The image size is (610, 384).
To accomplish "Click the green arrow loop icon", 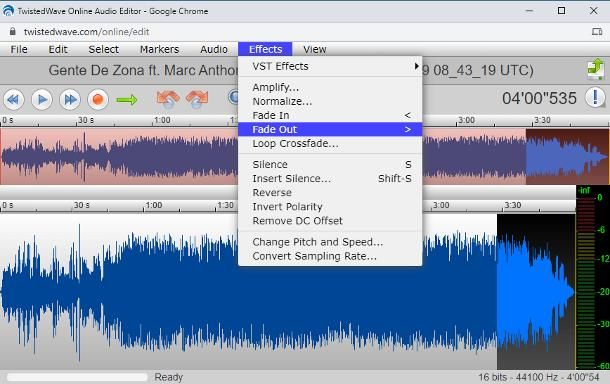I will tap(127, 100).
